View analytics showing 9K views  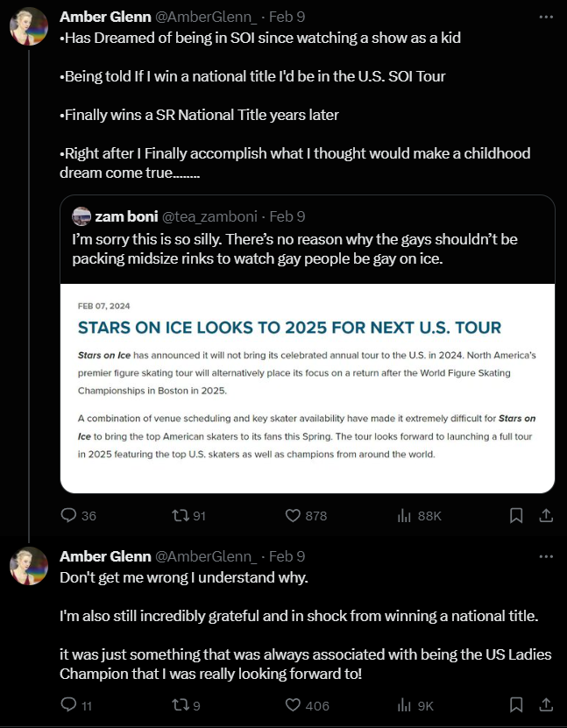(x=405, y=704)
